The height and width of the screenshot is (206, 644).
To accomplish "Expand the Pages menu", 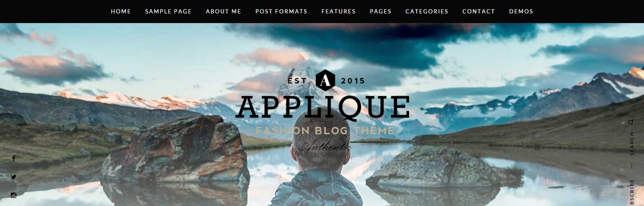I will click(x=381, y=11).
